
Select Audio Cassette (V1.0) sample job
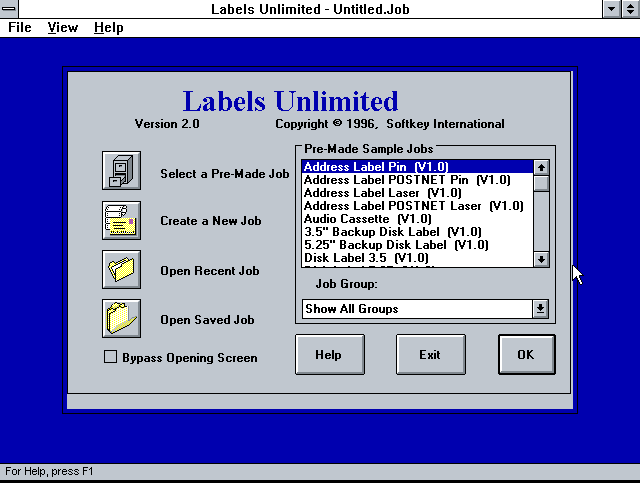tap(417, 219)
